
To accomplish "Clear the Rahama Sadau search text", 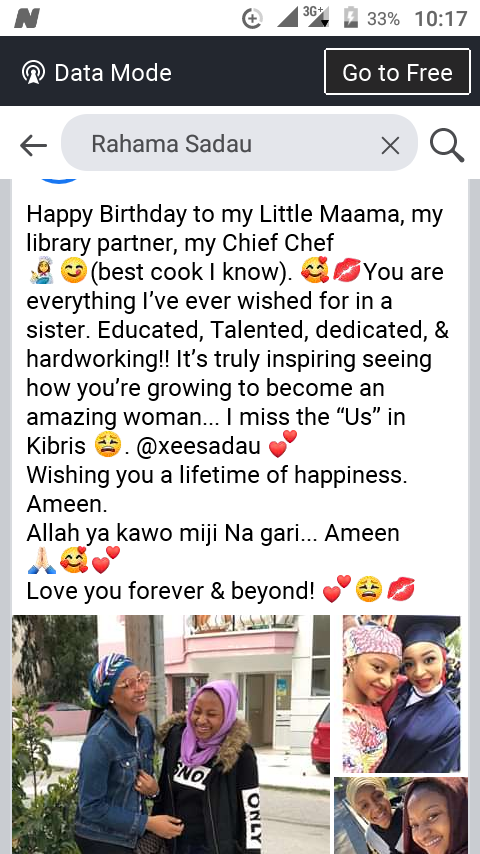I will (x=390, y=145).
